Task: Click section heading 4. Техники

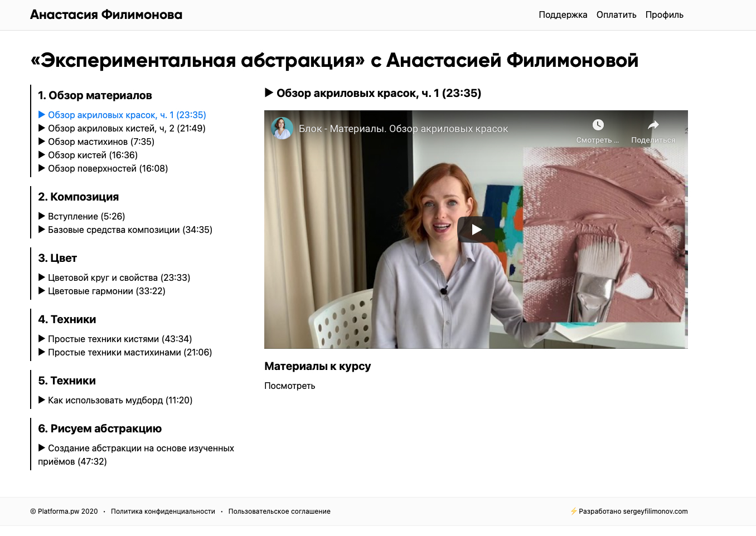Action: tap(67, 319)
